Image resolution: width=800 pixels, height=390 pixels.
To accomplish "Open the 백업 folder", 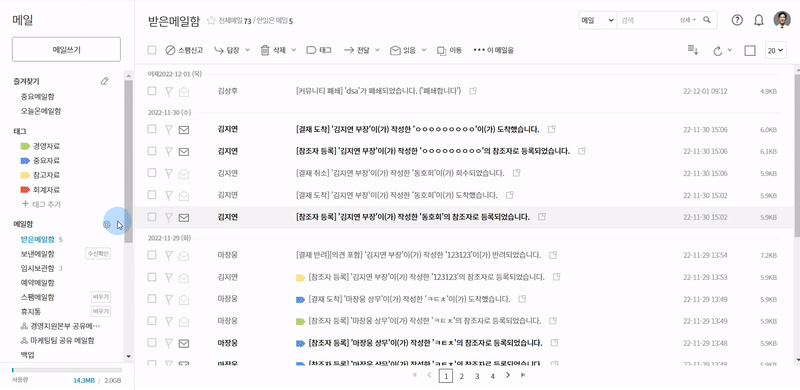I will (28, 354).
